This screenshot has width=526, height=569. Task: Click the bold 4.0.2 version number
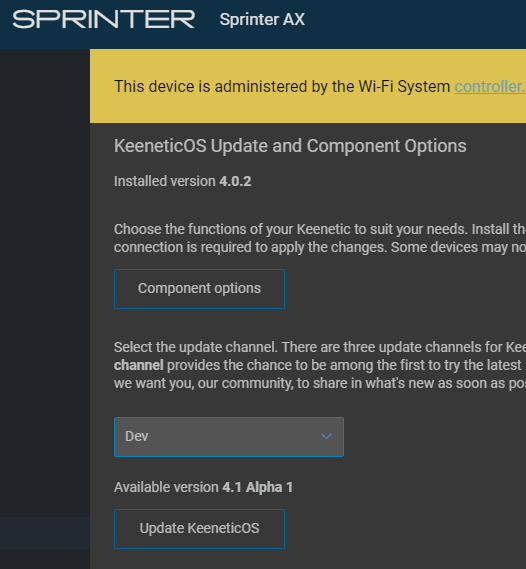click(235, 181)
